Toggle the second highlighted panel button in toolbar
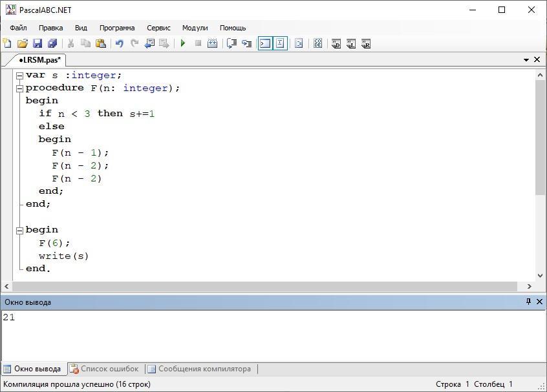 280,43
